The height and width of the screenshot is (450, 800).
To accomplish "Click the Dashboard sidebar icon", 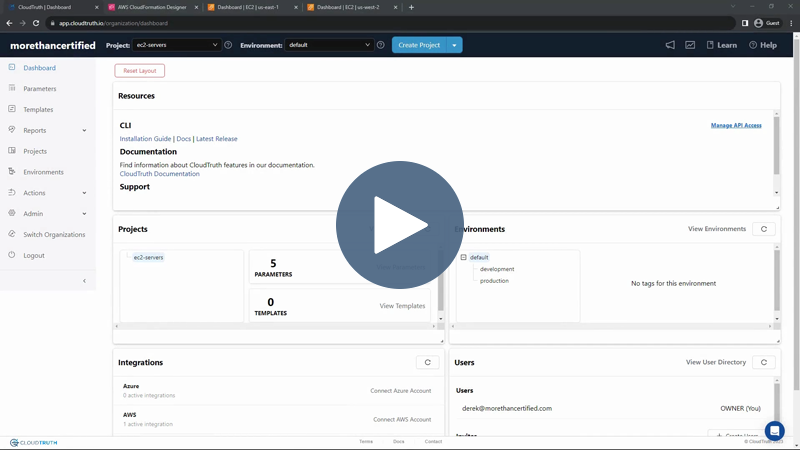I will [12, 67].
